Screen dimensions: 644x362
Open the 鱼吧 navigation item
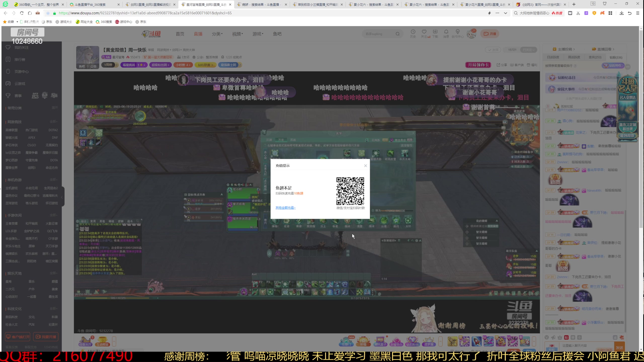[x=277, y=34]
